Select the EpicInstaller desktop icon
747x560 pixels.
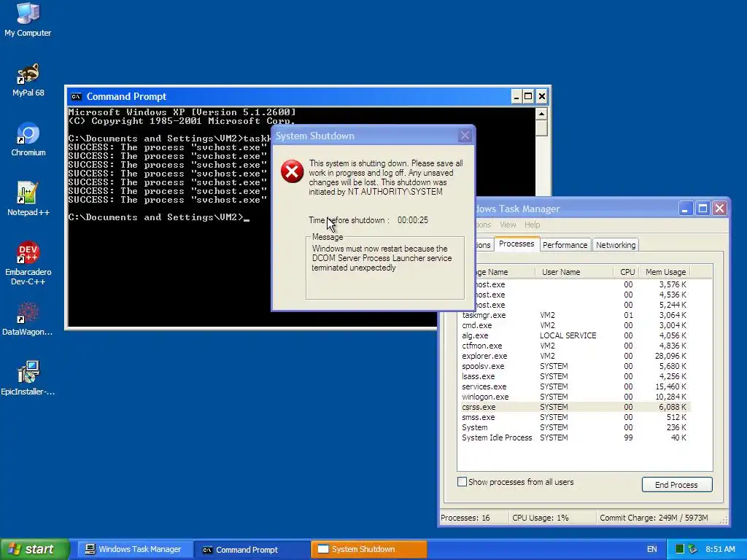coord(28,378)
